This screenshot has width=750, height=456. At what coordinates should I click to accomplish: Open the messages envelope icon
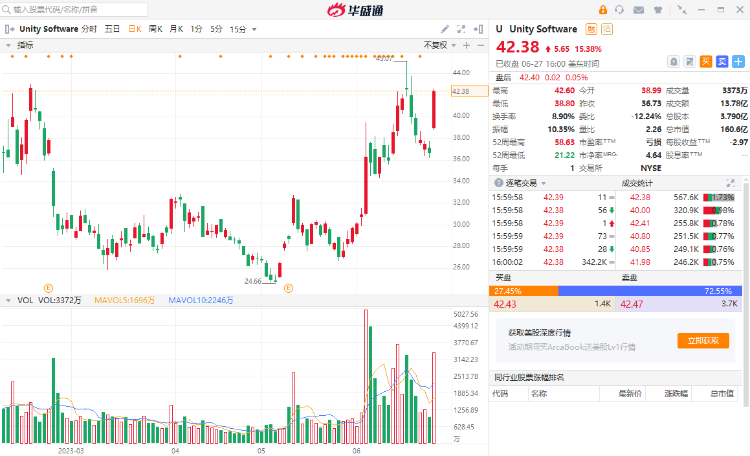pos(639,10)
